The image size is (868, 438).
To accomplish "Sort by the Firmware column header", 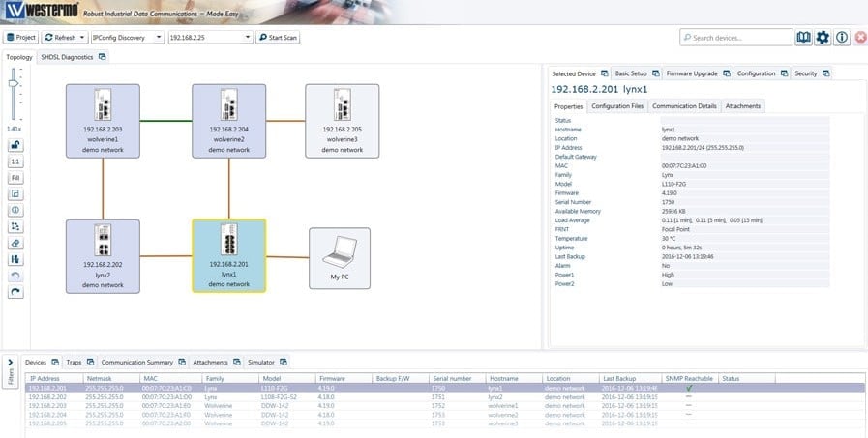I will [344, 379].
